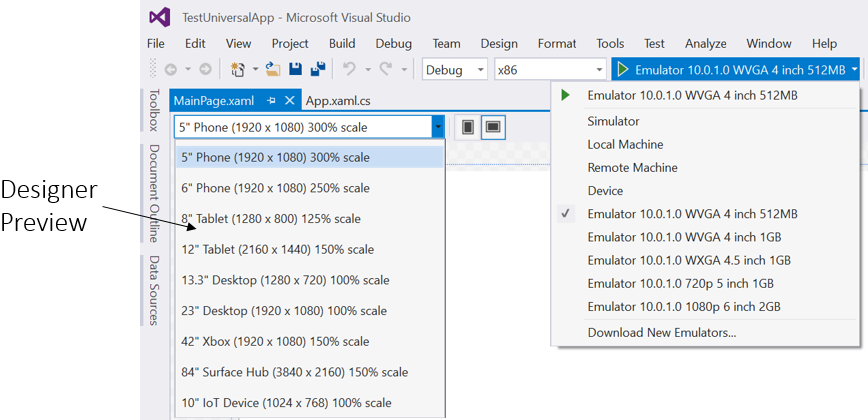
Task: Open the Tools menu
Action: pos(610,44)
